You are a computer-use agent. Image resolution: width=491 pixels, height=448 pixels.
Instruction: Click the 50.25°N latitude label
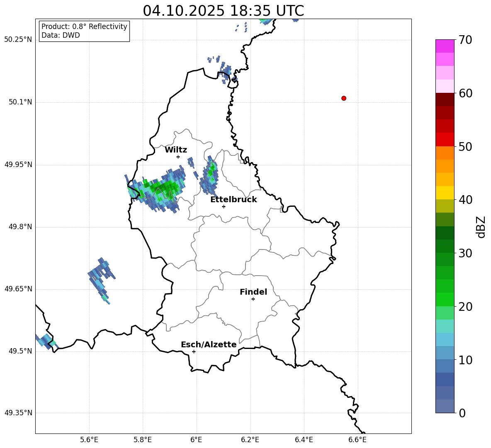pyautogui.click(x=18, y=40)
